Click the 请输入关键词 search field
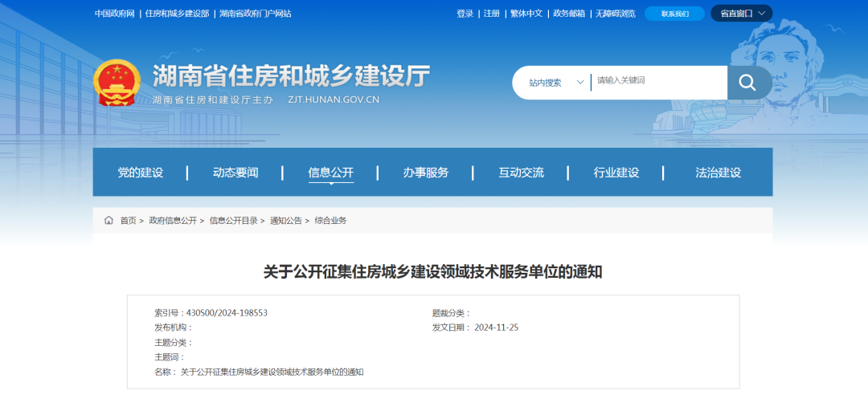868x411 pixels. tap(659, 81)
